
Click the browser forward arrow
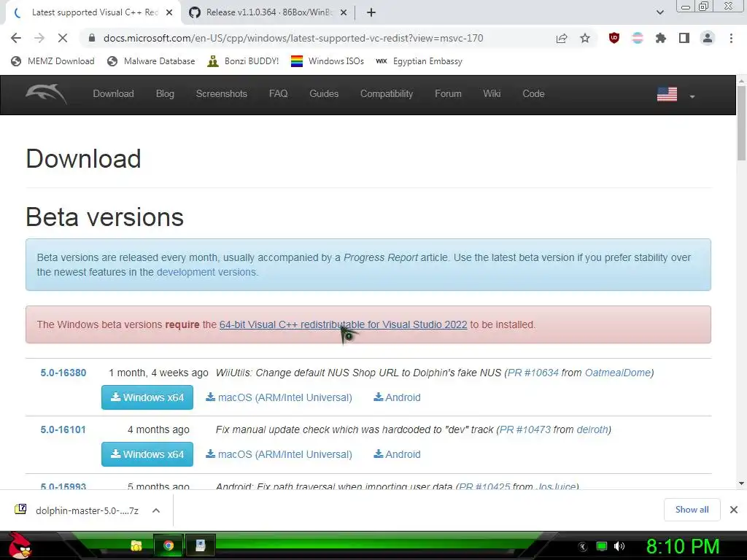click(39, 38)
